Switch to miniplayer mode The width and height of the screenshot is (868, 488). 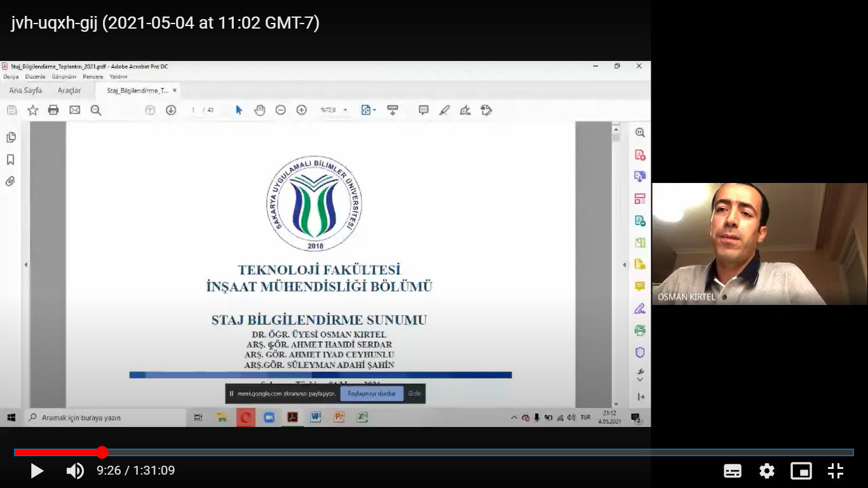click(801, 471)
